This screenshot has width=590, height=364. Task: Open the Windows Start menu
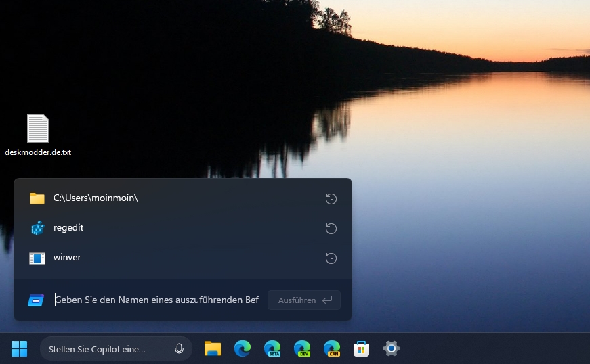19,348
